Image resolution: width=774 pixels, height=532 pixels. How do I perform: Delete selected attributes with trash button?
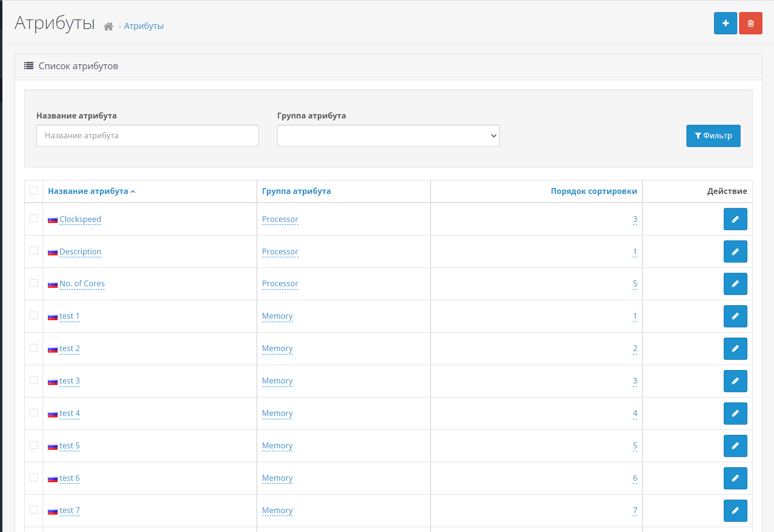pos(750,23)
